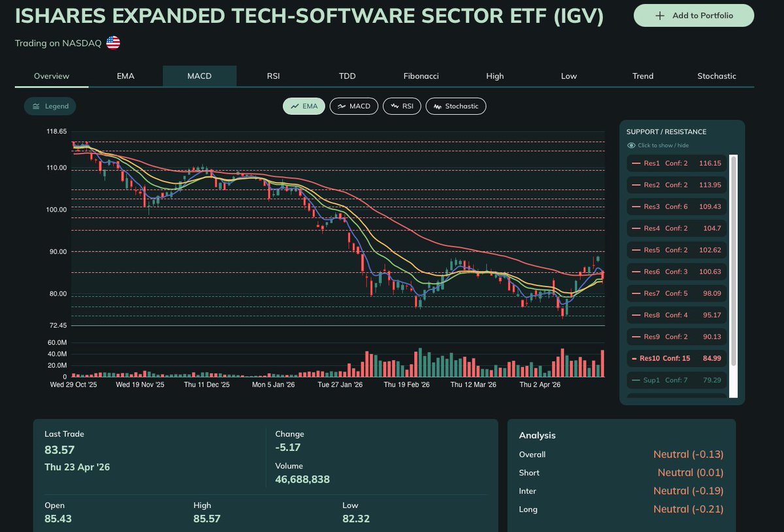The height and width of the screenshot is (532, 784).
Task: Click the Change value -5.17
Action: point(288,447)
